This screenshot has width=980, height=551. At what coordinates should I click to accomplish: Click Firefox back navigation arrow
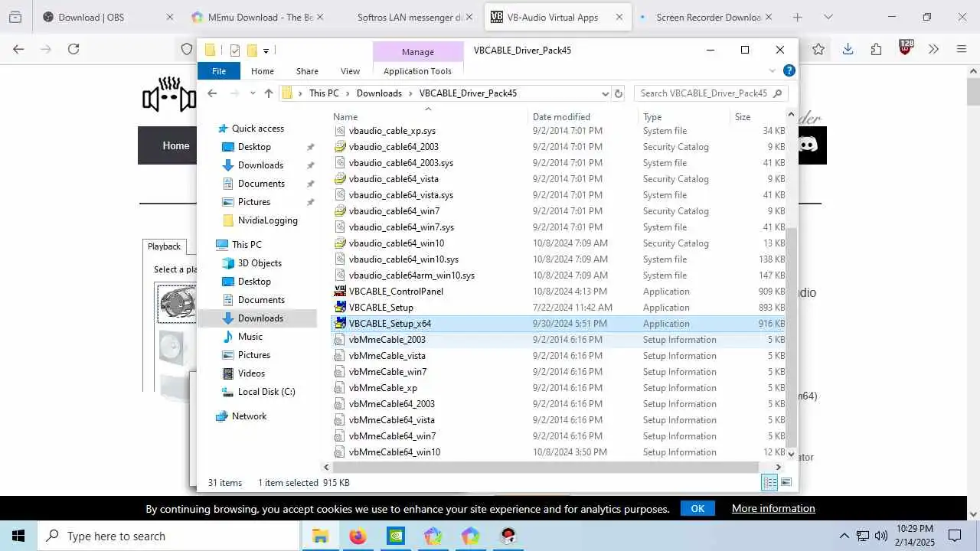click(18, 49)
